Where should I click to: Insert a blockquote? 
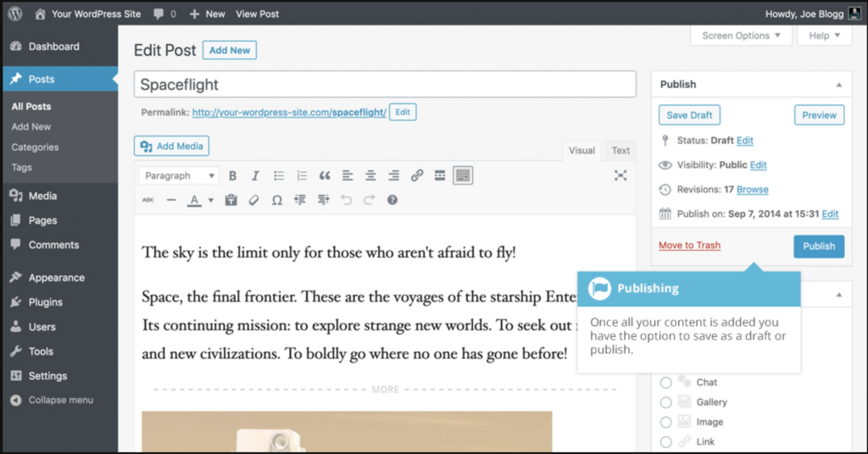point(325,175)
